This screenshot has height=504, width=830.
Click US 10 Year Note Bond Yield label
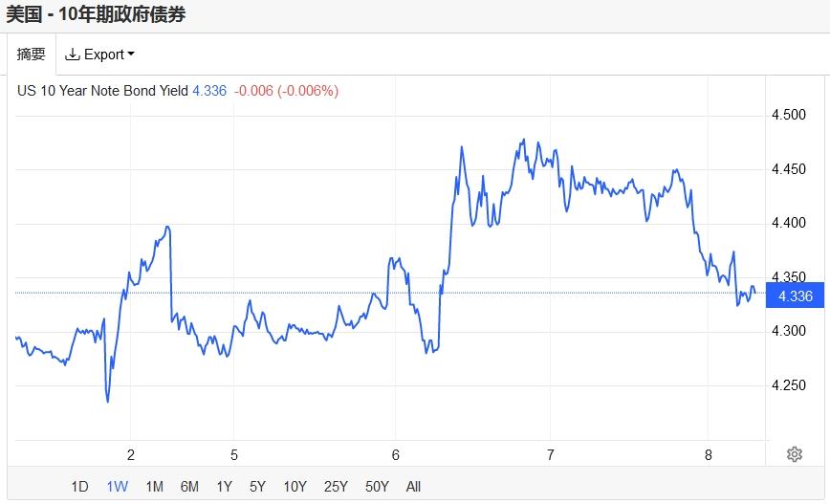[103, 91]
